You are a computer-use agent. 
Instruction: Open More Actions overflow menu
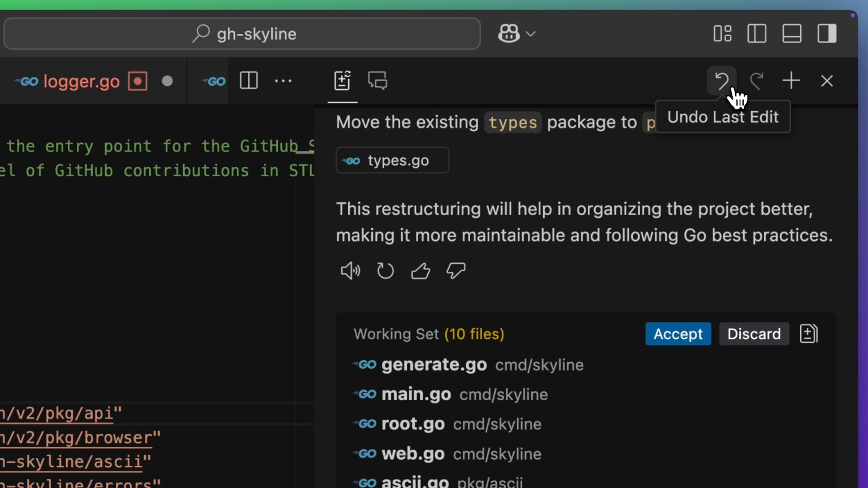point(283,81)
